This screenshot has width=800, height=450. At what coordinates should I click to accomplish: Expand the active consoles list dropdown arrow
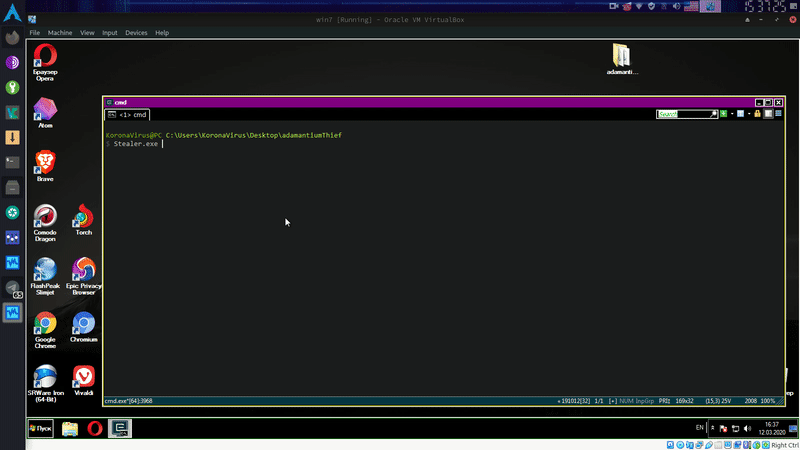point(748,114)
